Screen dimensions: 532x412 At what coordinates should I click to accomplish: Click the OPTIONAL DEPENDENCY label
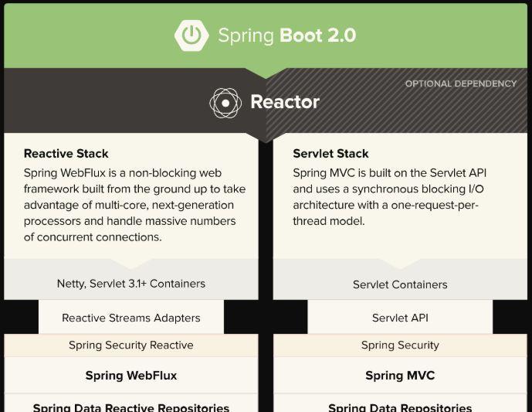[x=461, y=83]
